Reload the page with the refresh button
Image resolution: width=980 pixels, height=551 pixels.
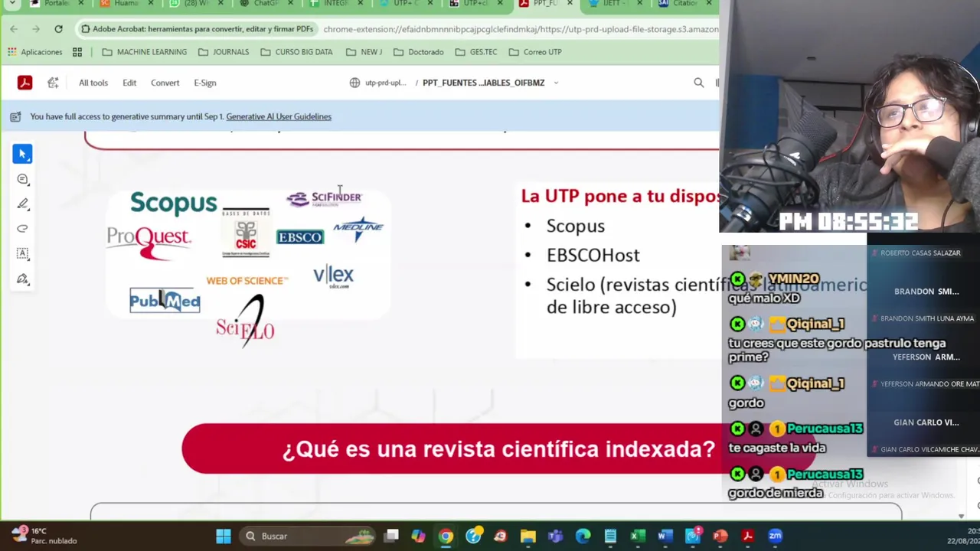coord(58,29)
